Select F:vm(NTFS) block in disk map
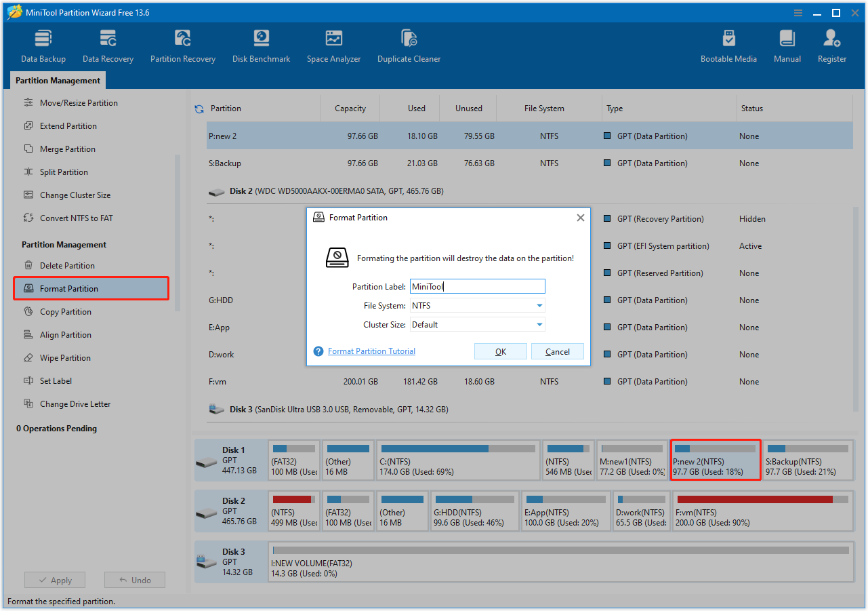Screen dimensions: 868x611 762,511
